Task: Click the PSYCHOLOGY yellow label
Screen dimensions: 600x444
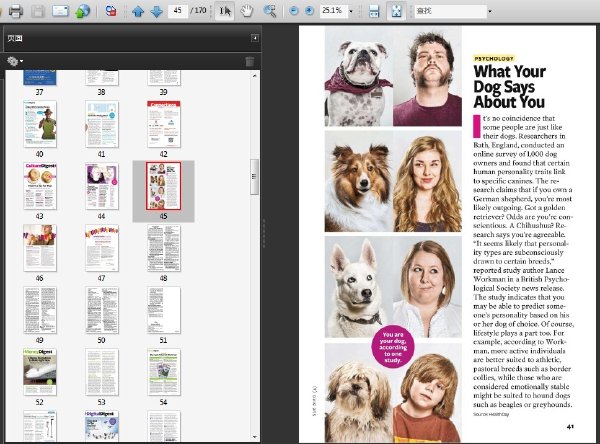Action: [494, 59]
